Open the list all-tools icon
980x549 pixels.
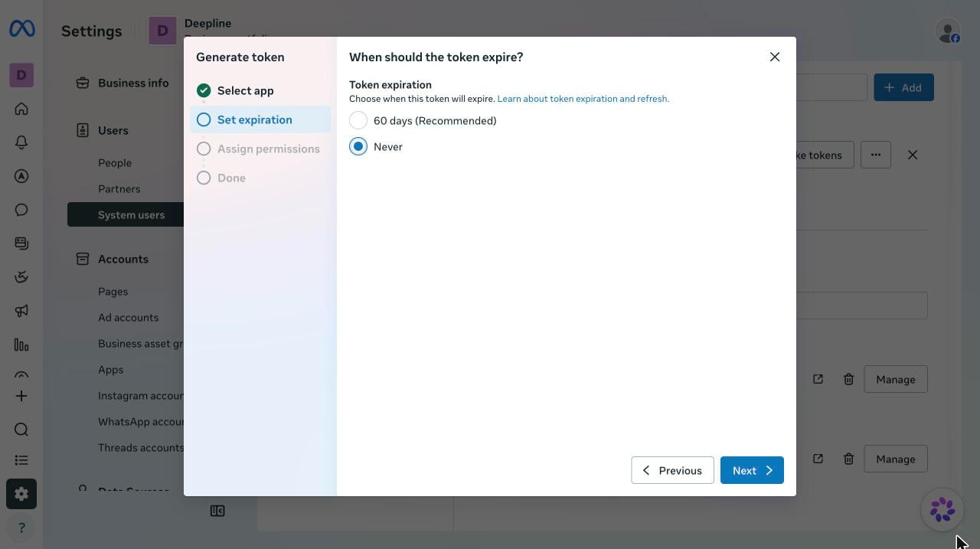click(x=21, y=460)
